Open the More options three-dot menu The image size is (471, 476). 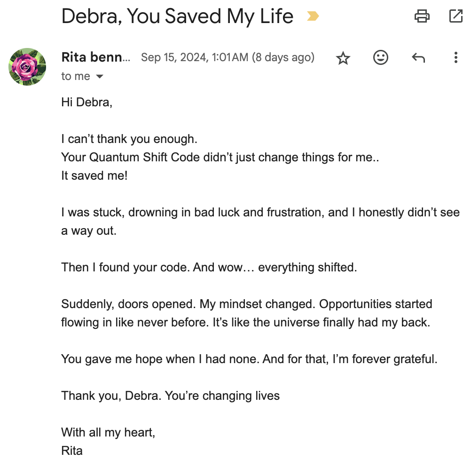[x=455, y=57]
